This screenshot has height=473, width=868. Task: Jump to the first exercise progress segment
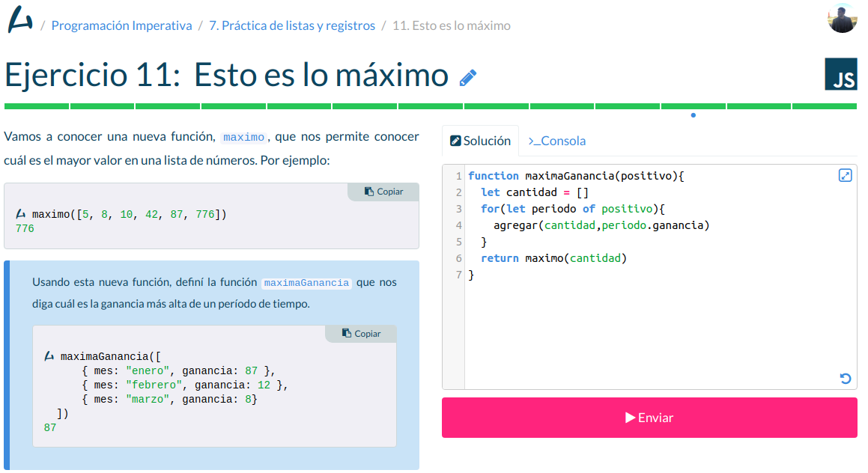[x=37, y=106]
